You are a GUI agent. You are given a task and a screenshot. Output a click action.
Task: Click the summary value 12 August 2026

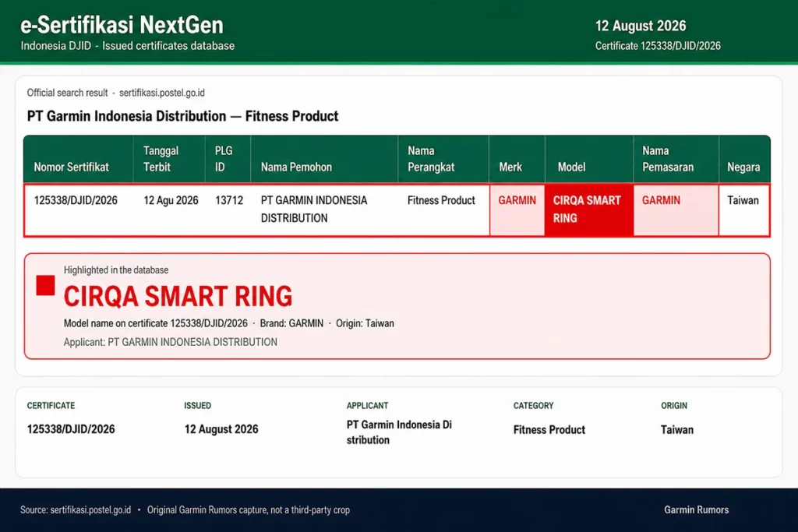click(221, 429)
